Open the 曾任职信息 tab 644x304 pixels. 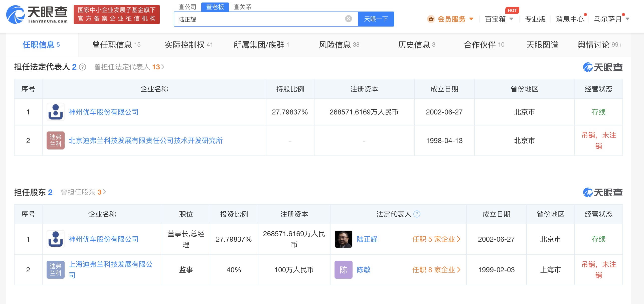[x=116, y=45]
